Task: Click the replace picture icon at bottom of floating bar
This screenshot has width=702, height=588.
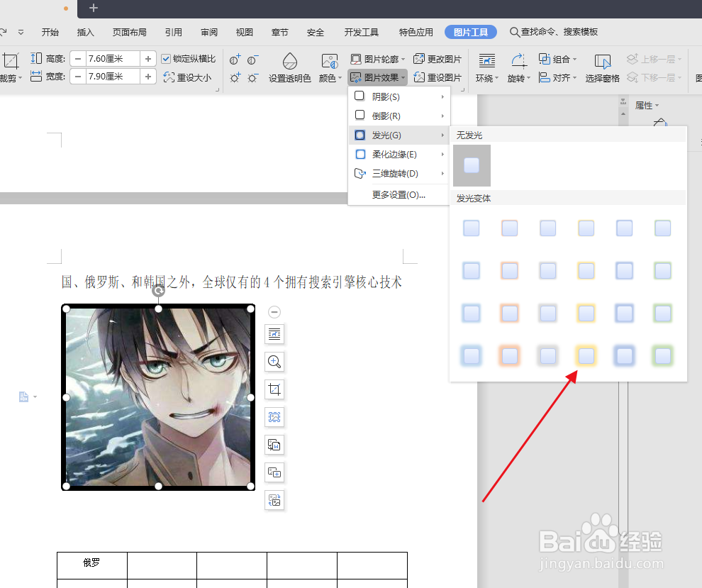Action: point(274,500)
